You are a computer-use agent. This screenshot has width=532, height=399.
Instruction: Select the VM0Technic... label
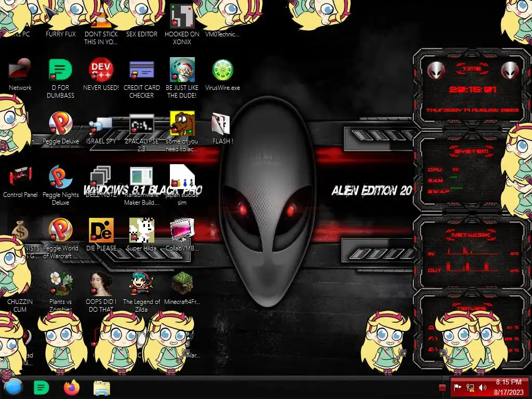[222, 34]
